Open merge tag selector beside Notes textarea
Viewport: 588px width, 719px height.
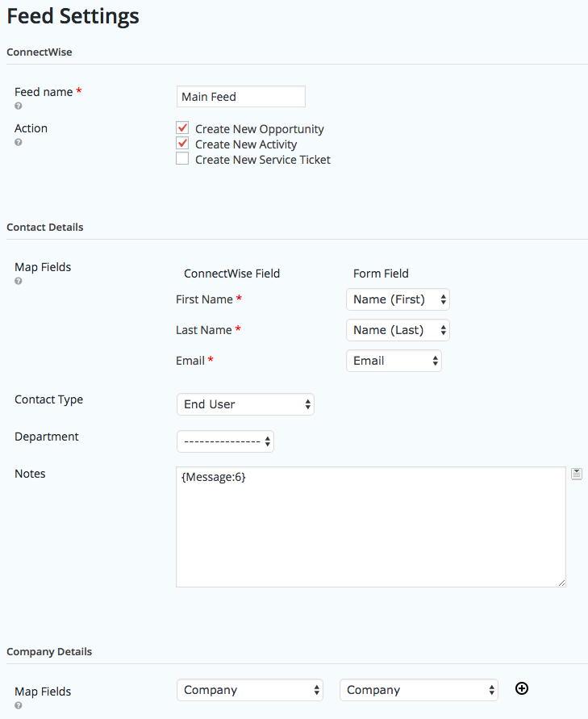coord(577,474)
